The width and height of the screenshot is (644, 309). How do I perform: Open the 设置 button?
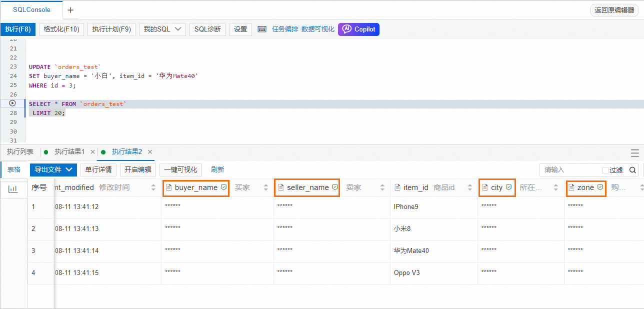tap(240, 29)
